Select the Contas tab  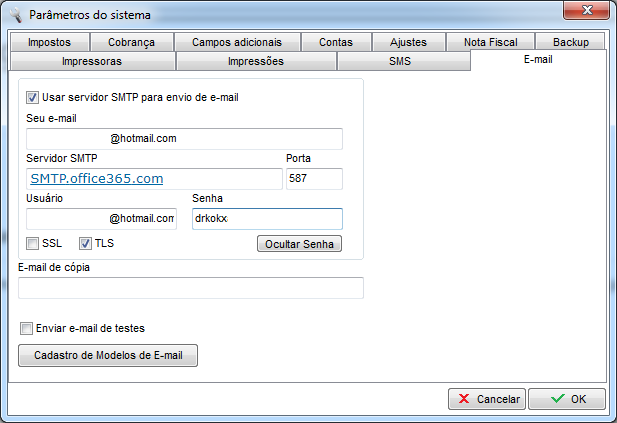point(335,42)
